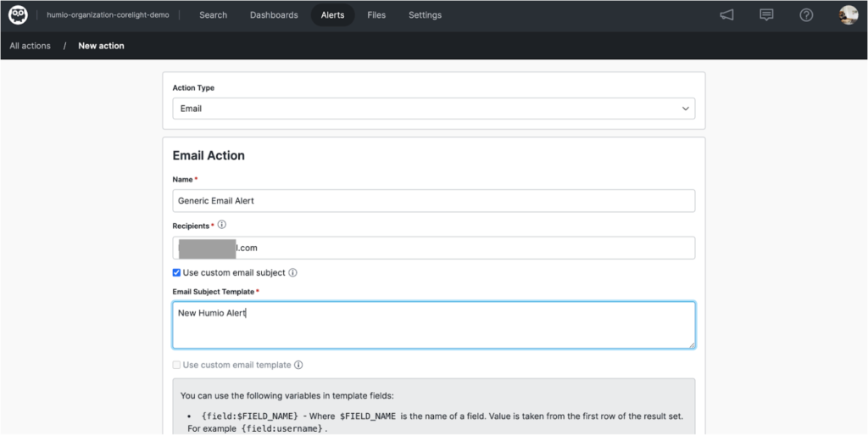Uncheck Use custom email subject checkbox
This screenshot has height=436, width=868.
click(x=176, y=272)
